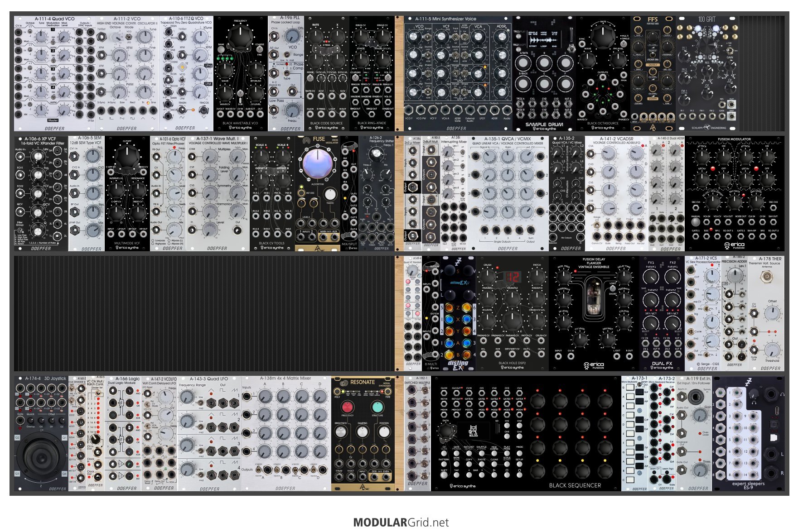The height and width of the screenshot is (532, 803).
Task: Click the Data encoder on Black Sequencer
Action: 446,431
